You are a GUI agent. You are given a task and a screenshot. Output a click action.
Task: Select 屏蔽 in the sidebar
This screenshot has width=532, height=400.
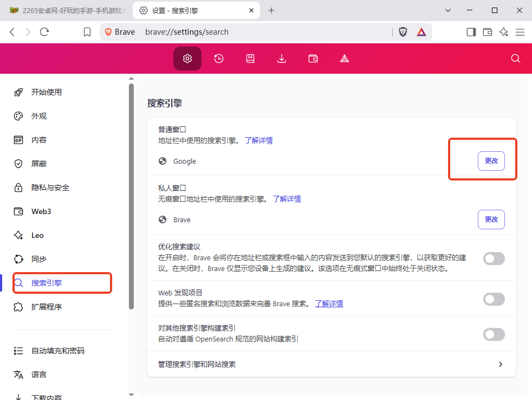39,164
